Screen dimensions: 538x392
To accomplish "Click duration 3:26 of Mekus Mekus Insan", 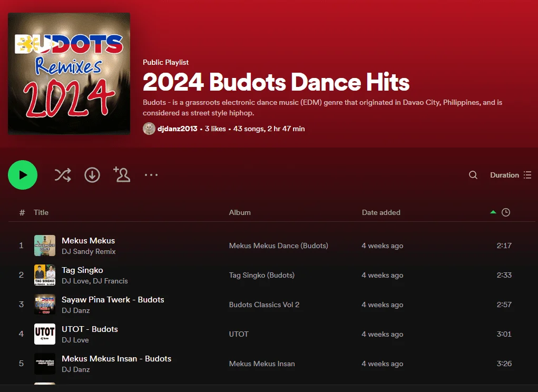I will pyautogui.click(x=504, y=364).
